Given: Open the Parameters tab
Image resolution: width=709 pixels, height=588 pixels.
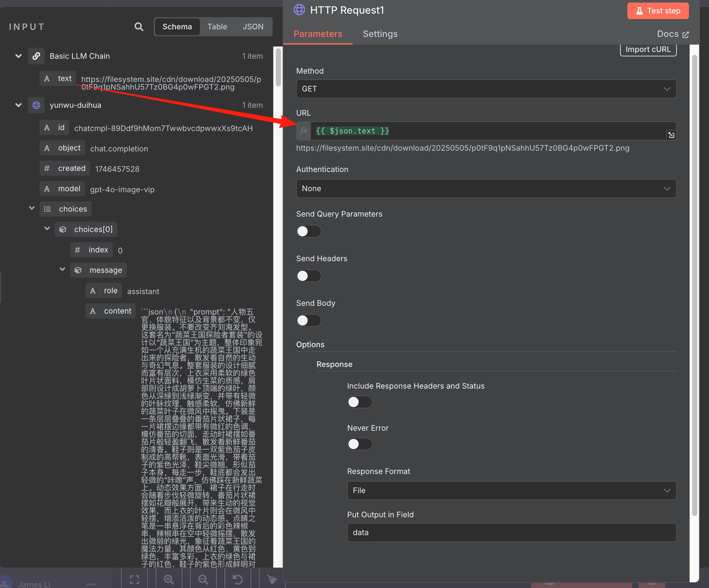Looking at the screenshot, I should [x=318, y=34].
